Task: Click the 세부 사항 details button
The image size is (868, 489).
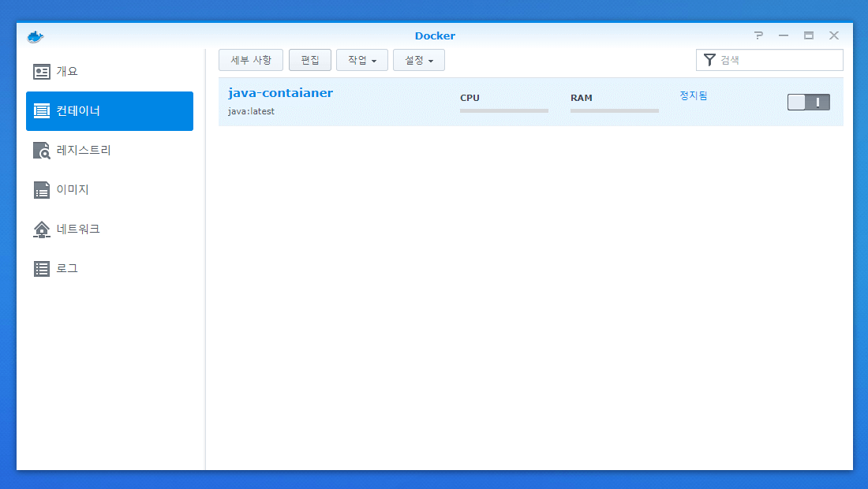Action: coord(251,60)
